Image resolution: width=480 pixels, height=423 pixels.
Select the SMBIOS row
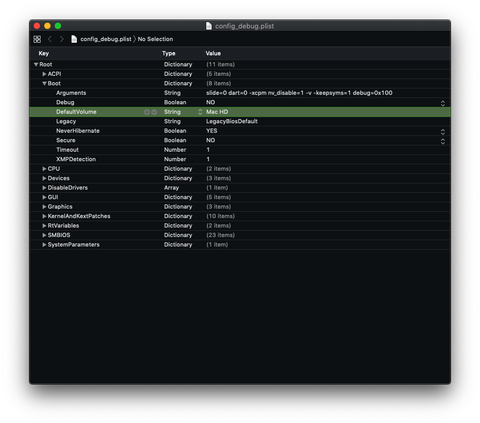pos(240,235)
